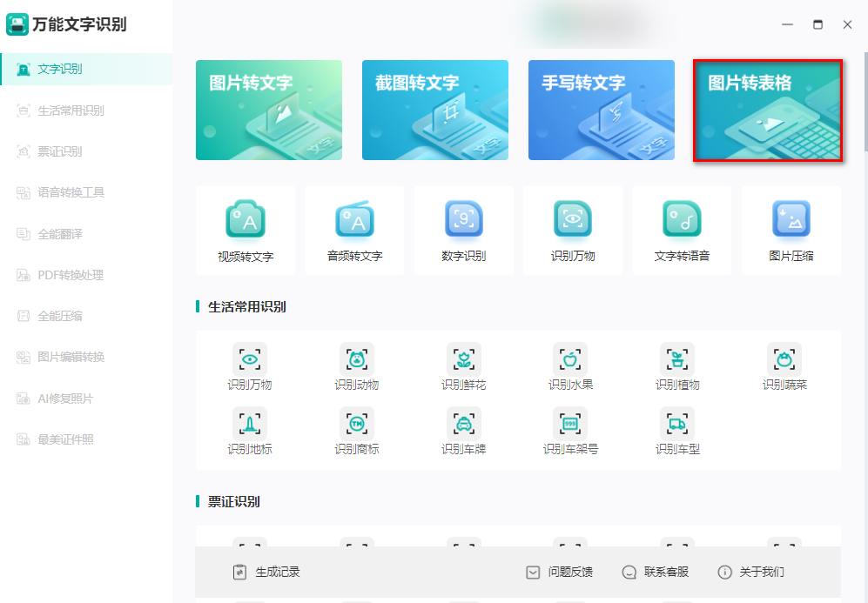Open the 手写转文字 card

[602, 110]
